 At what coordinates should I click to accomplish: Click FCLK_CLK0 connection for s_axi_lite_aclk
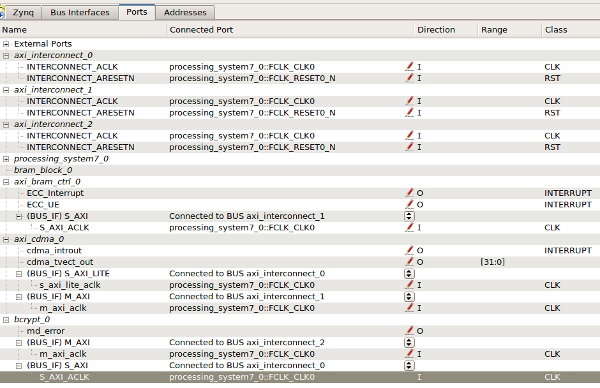(242, 285)
